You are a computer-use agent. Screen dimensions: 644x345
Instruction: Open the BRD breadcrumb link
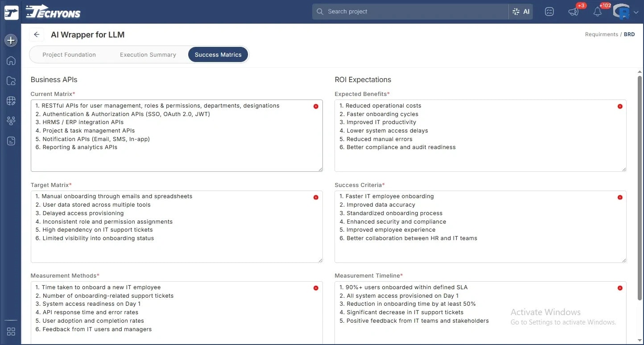pos(629,34)
